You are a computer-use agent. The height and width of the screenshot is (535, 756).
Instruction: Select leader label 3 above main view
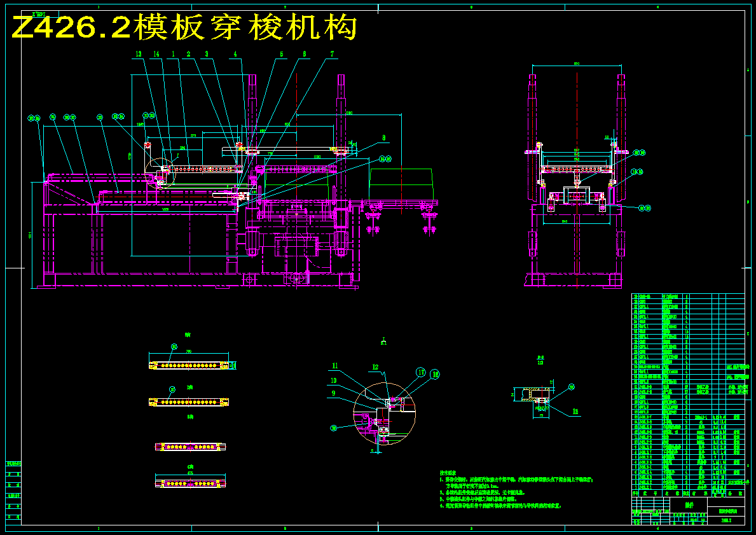pos(207,55)
